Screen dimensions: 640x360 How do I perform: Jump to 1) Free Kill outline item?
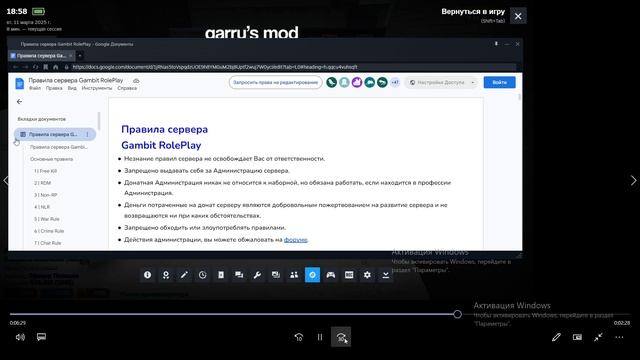point(45,171)
